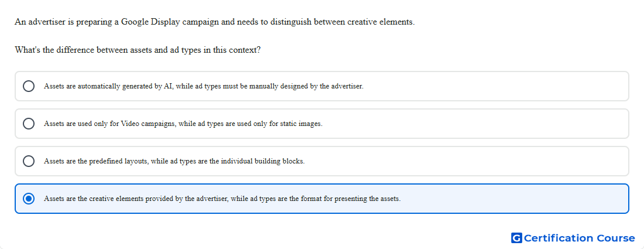Click the highlighted answer text about format for presenting
644x249 pixels.
coord(222,199)
